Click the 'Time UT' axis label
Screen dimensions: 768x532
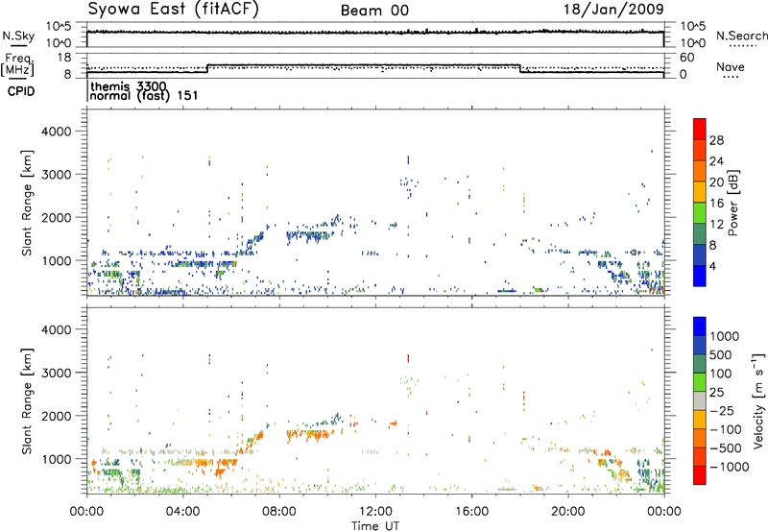(x=375, y=526)
